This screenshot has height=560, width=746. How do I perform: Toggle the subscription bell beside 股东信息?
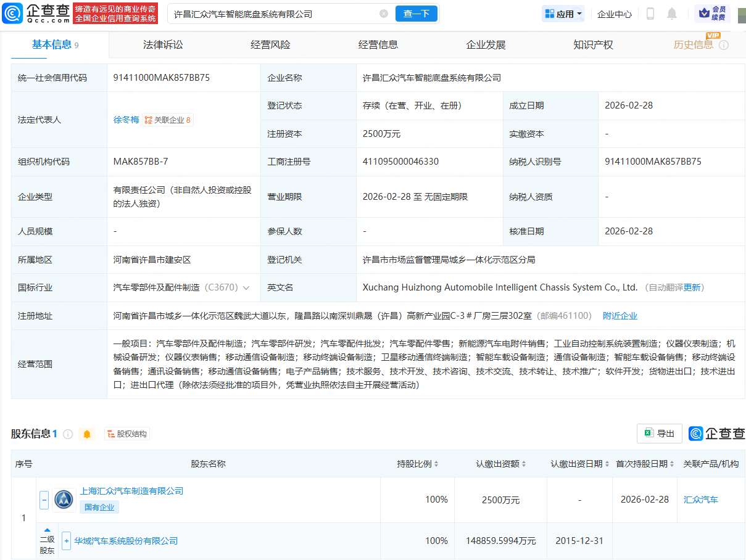coord(86,434)
